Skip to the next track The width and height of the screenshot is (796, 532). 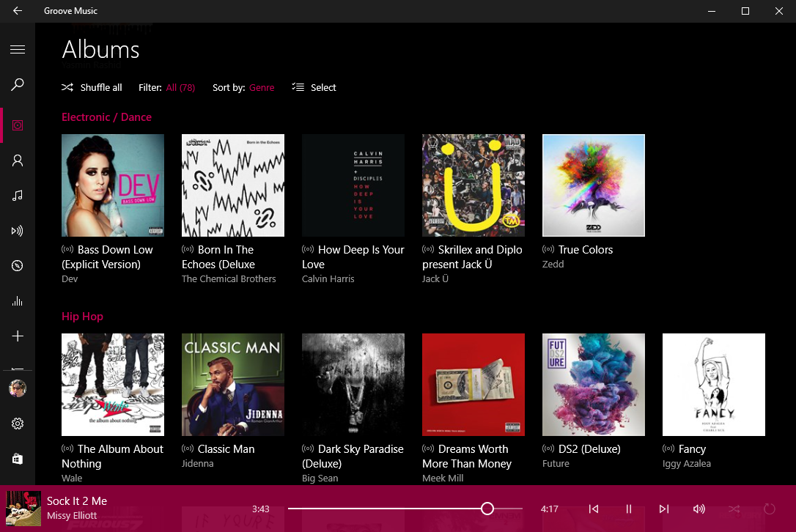[x=663, y=509]
